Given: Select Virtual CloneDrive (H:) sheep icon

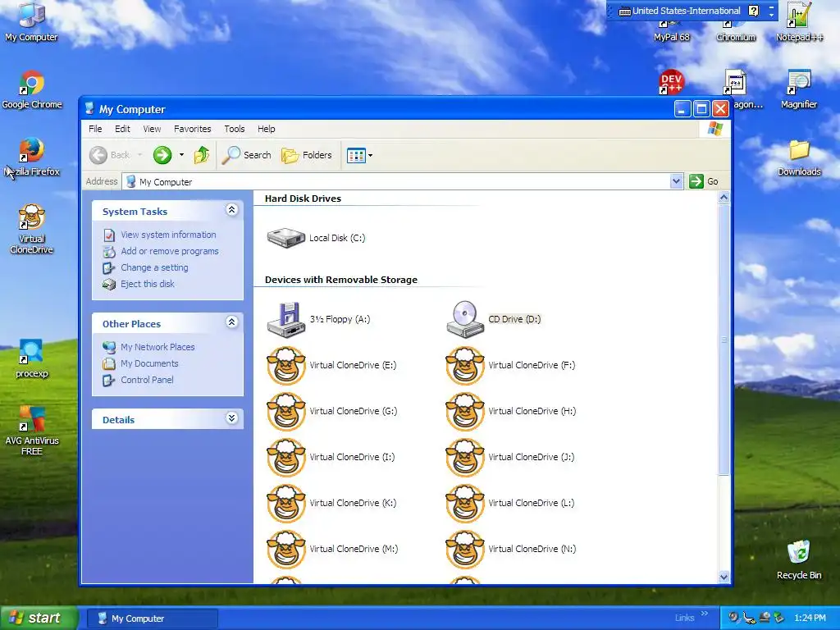Looking at the screenshot, I should pos(465,412).
